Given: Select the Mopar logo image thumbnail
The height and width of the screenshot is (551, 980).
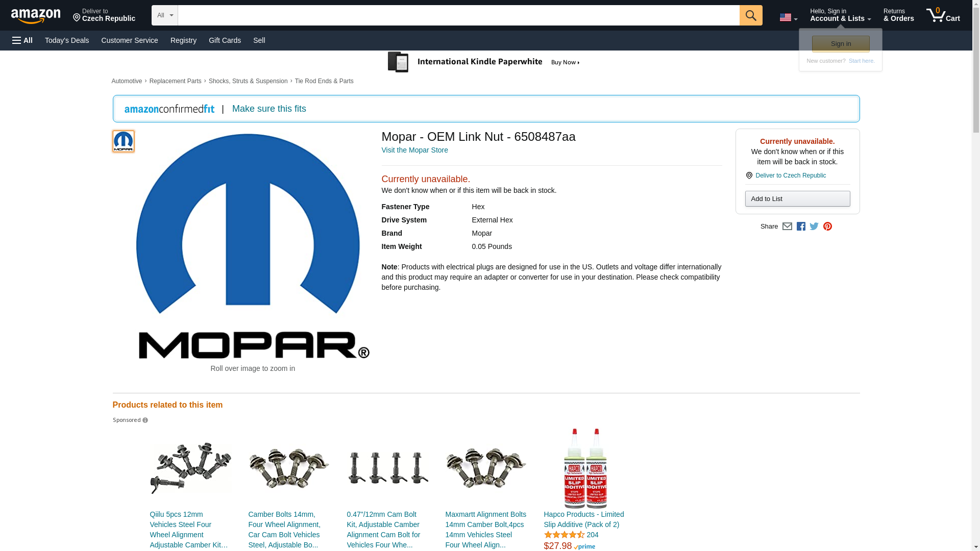Looking at the screenshot, I should tap(124, 141).
